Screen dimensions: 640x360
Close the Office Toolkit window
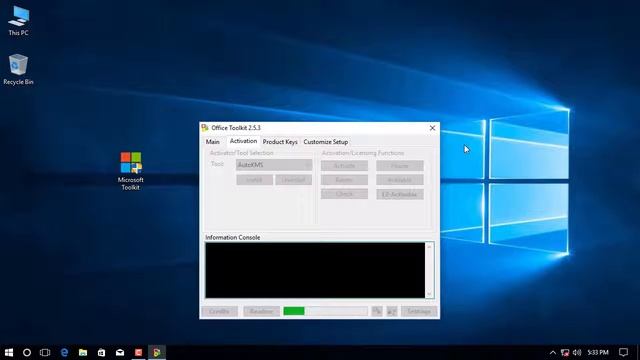tap(432, 128)
